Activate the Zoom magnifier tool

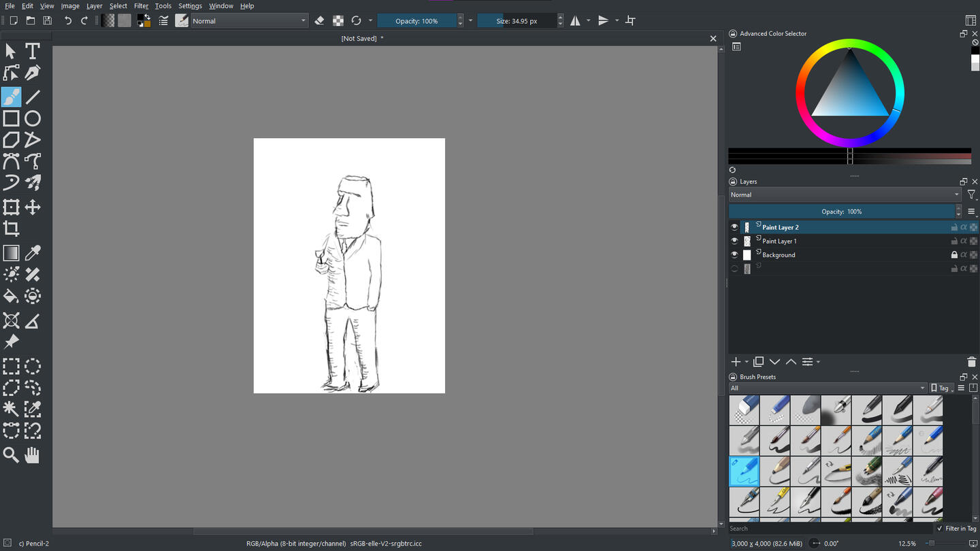pos(11,455)
